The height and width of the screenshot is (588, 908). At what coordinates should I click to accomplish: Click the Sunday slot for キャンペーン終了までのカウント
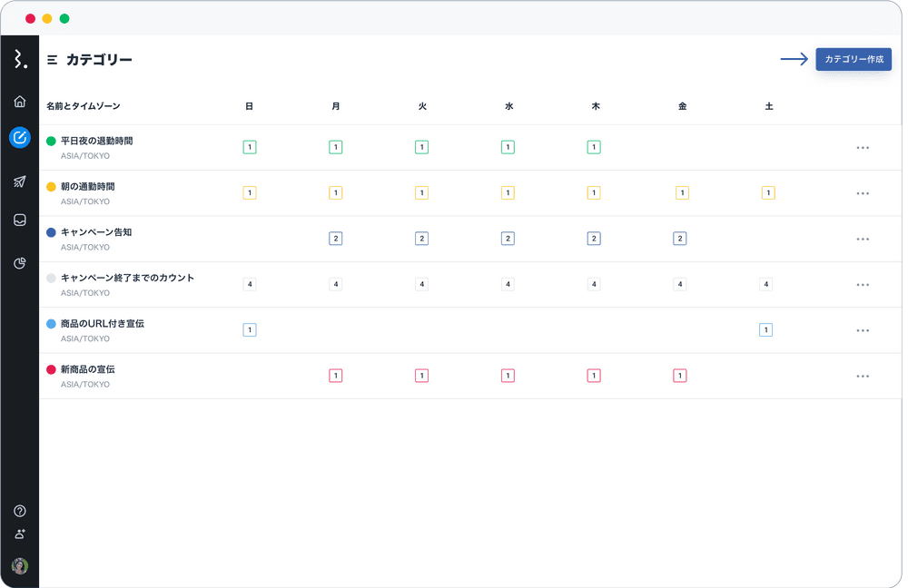click(x=250, y=284)
